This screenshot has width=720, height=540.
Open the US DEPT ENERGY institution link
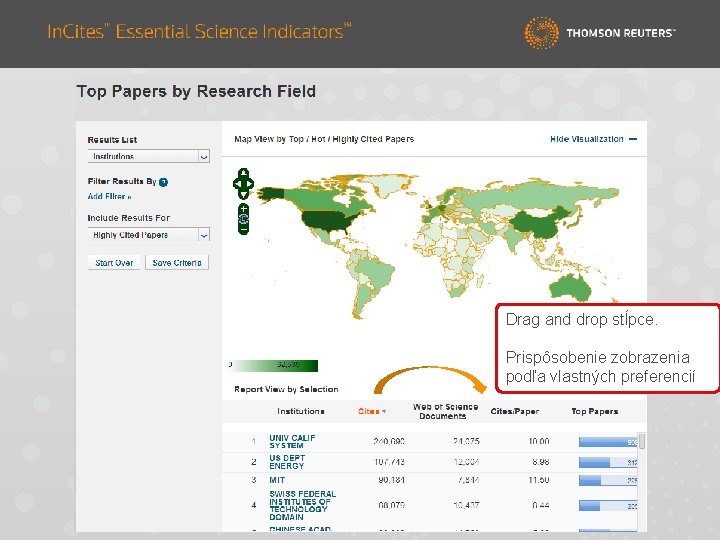pos(287,462)
